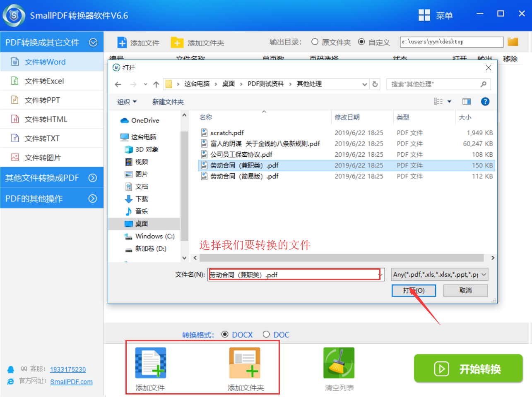Browse output folder with yellow folder icon
This screenshot has height=397, width=532.
[x=513, y=42]
